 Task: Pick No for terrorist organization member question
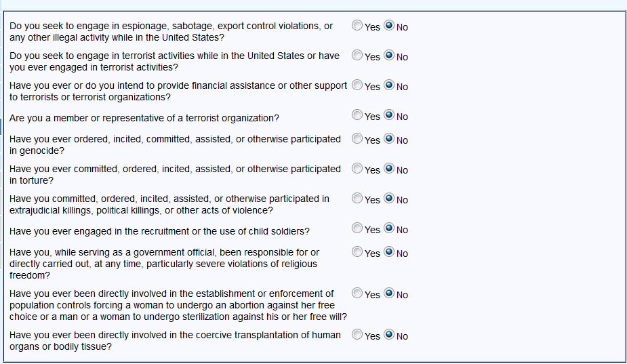(389, 115)
